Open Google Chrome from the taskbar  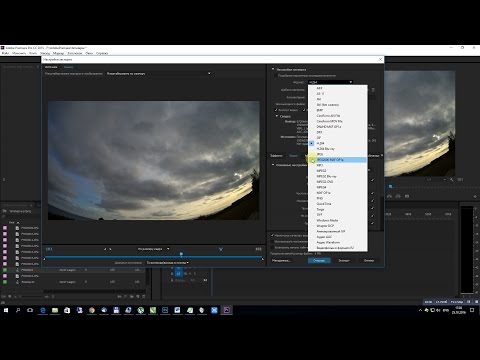click(92, 310)
